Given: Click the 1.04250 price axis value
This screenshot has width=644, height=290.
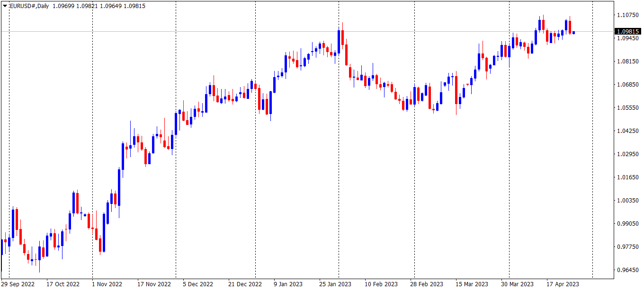Looking at the screenshot, I should 628,132.
